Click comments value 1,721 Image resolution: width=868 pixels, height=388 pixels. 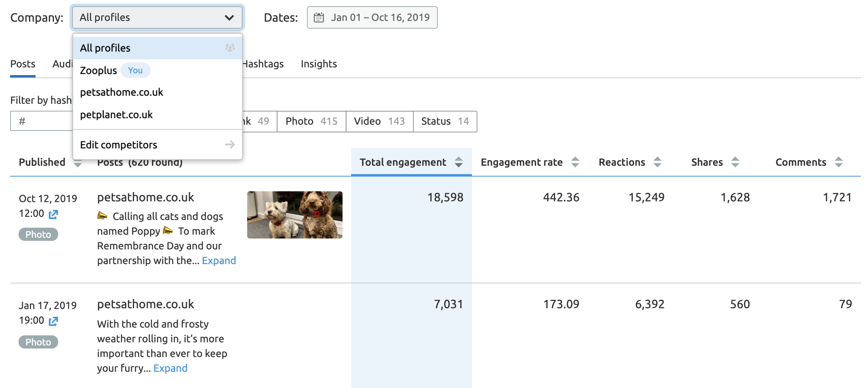pyautogui.click(x=837, y=197)
